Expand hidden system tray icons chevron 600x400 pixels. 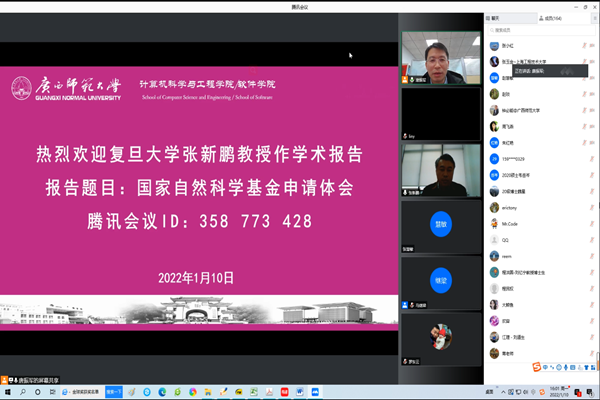coord(503,392)
